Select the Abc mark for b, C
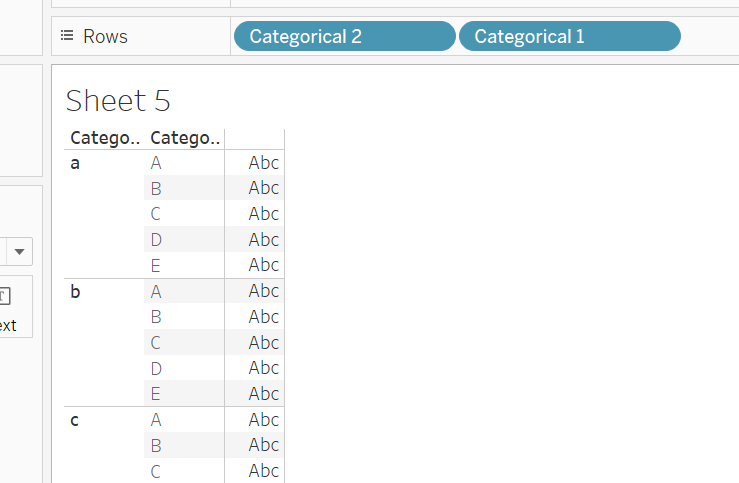The width and height of the screenshot is (739, 483). click(x=264, y=342)
